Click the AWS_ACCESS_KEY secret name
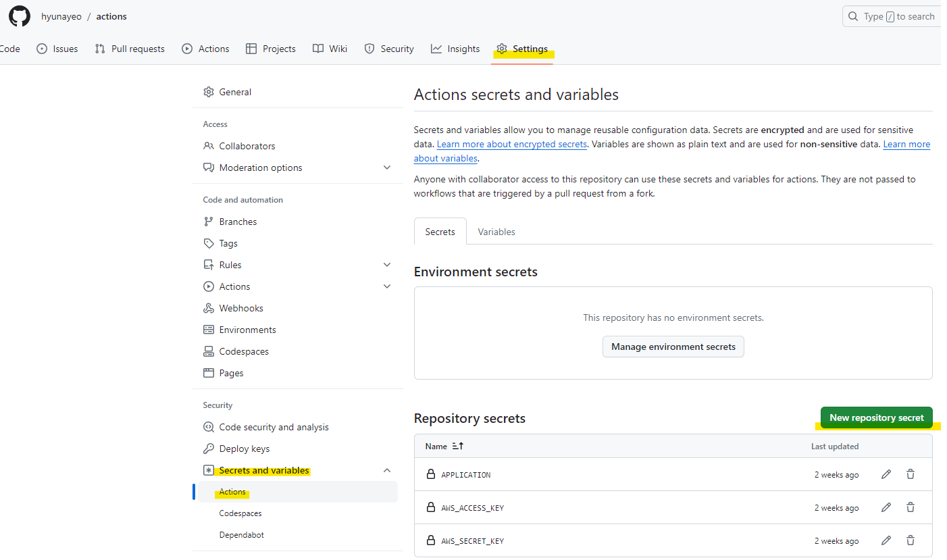 click(473, 508)
